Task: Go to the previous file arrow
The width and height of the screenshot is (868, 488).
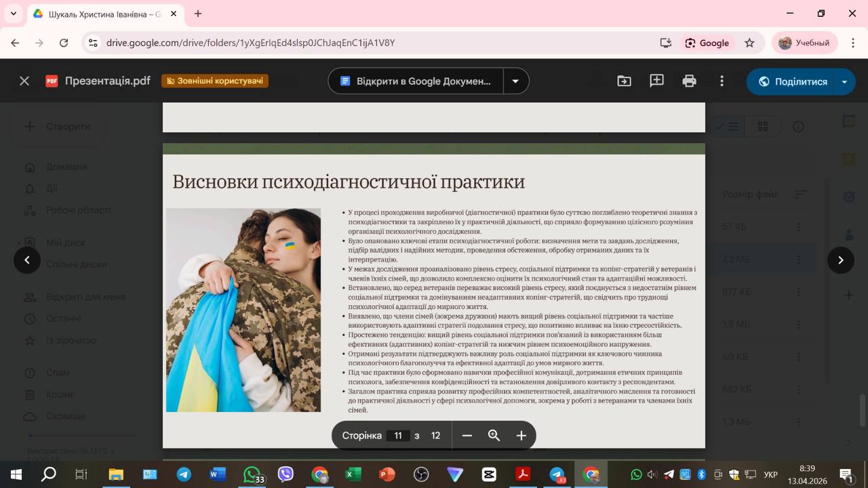Action: click(x=27, y=260)
